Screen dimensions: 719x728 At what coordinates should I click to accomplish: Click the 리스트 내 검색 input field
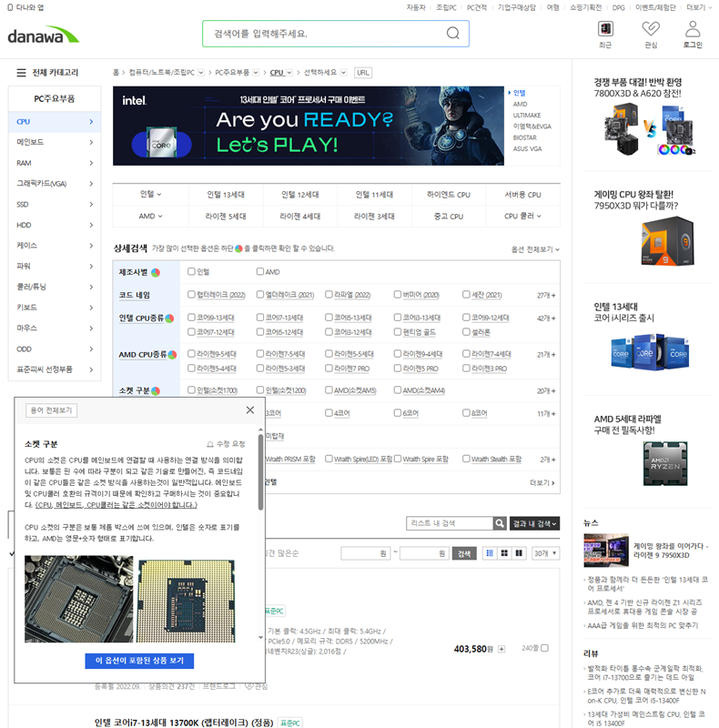pyautogui.click(x=450, y=523)
